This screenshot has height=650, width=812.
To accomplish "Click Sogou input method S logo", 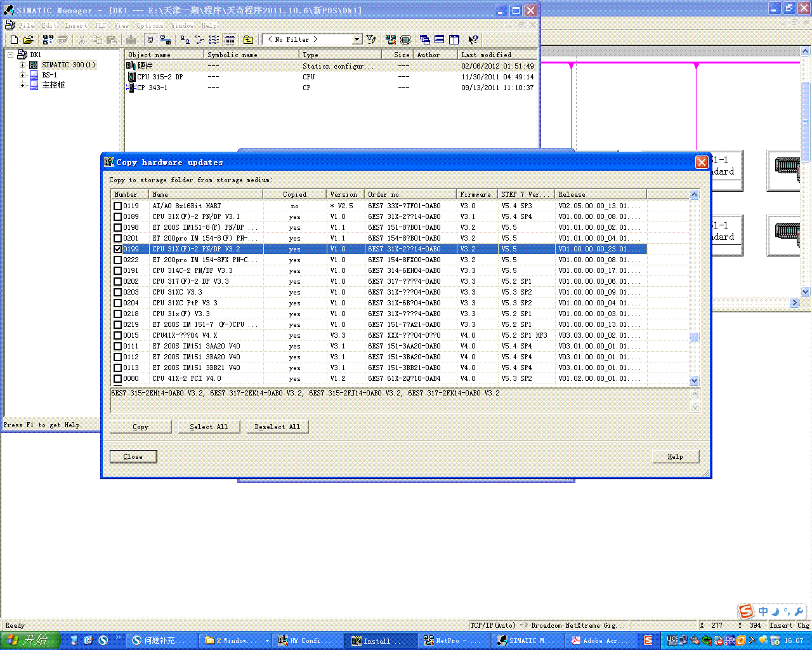I will pyautogui.click(x=746, y=611).
